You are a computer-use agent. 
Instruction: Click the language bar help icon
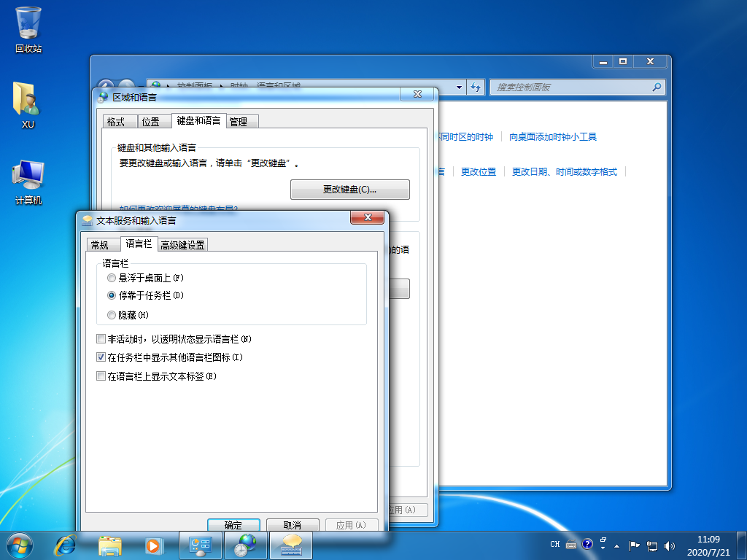click(x=587, y=545)
